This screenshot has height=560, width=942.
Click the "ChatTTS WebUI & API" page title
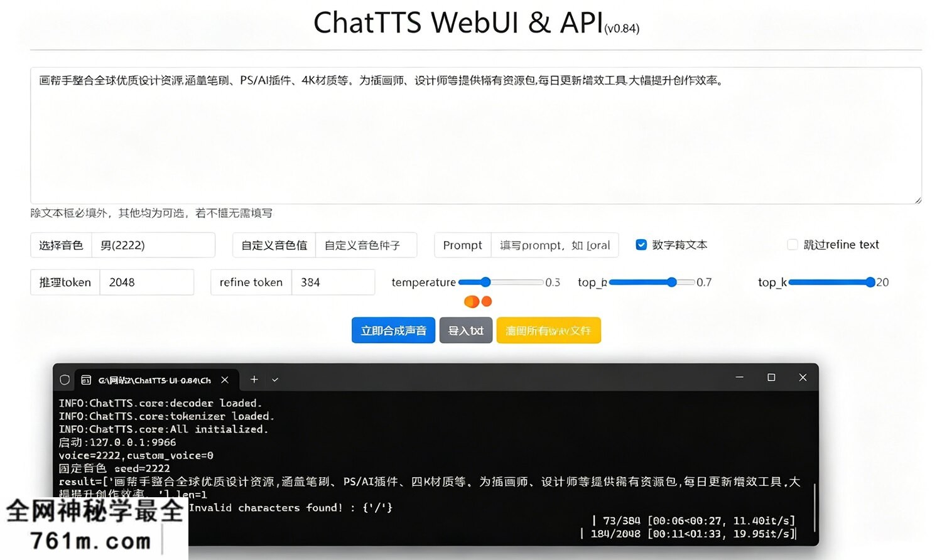(458, 23)
